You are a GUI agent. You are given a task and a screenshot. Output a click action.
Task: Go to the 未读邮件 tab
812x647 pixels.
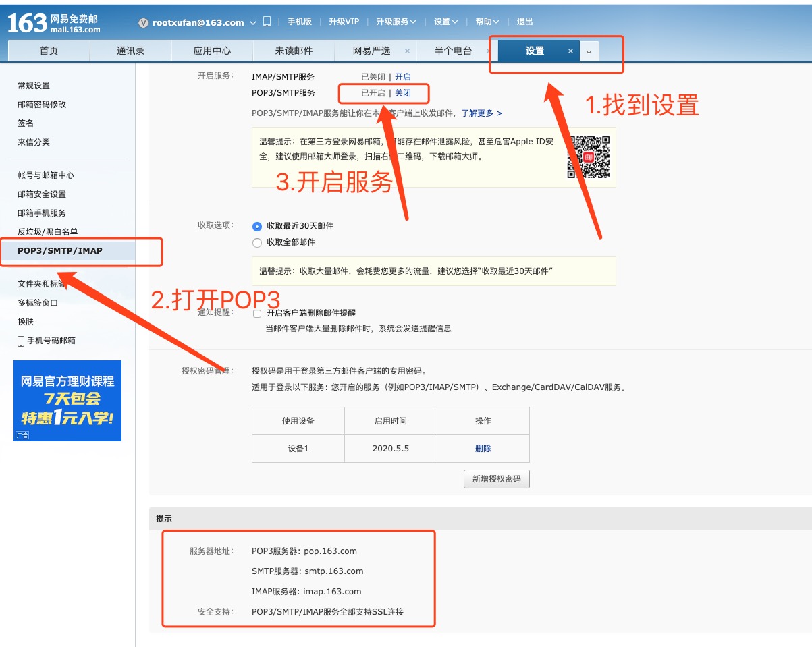[x=294, y=51]
